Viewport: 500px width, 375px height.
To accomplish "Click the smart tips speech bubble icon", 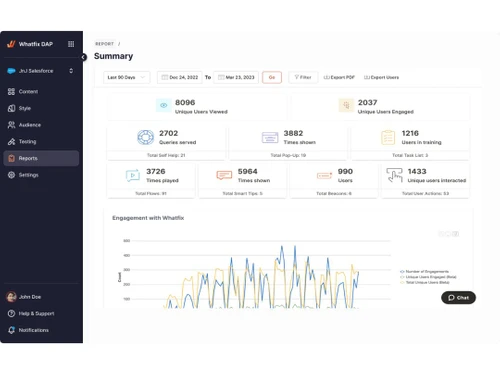I will click(x=224, y=175).
